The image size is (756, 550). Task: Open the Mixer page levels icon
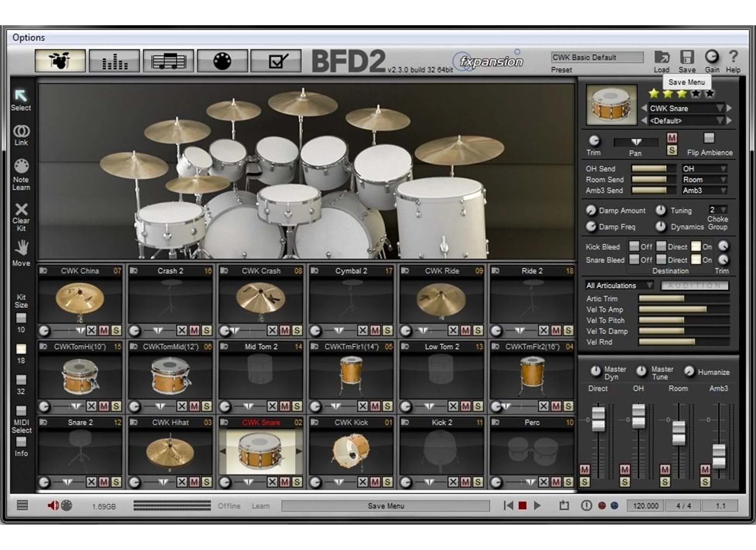coord(114,61)
